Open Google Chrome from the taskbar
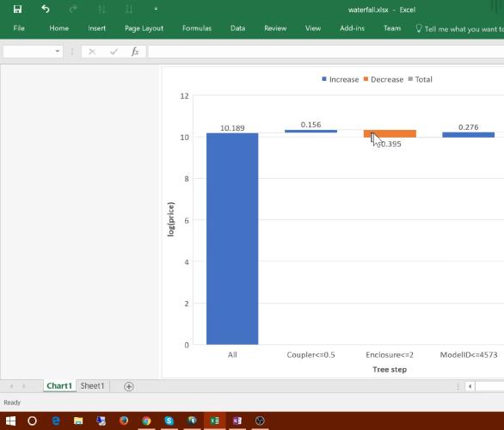 point(146,421)
